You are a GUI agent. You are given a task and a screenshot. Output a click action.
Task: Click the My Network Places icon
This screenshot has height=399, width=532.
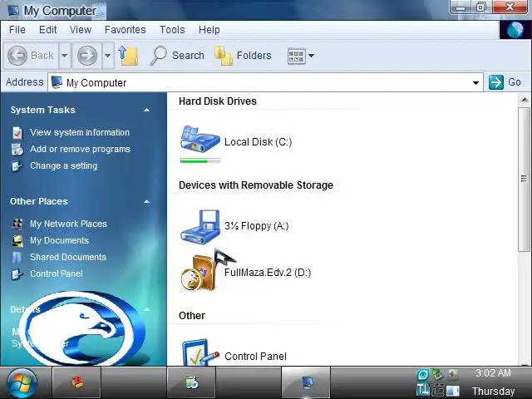click(17, 224)
